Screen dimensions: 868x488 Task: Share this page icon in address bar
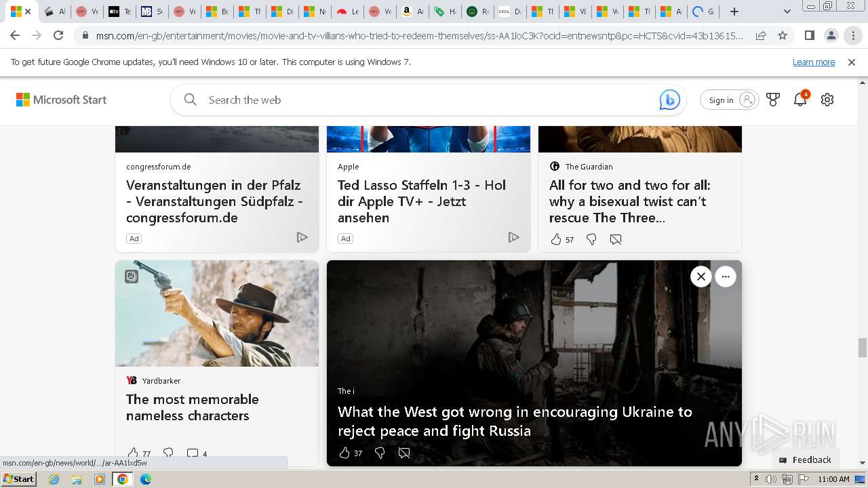click(761, 35)
